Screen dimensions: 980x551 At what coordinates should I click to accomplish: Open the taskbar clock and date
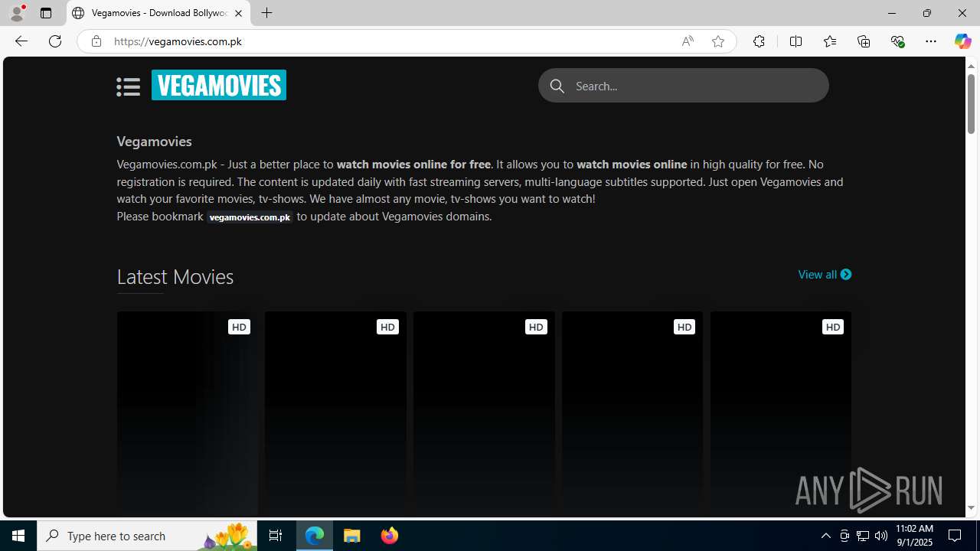point(914,536)
